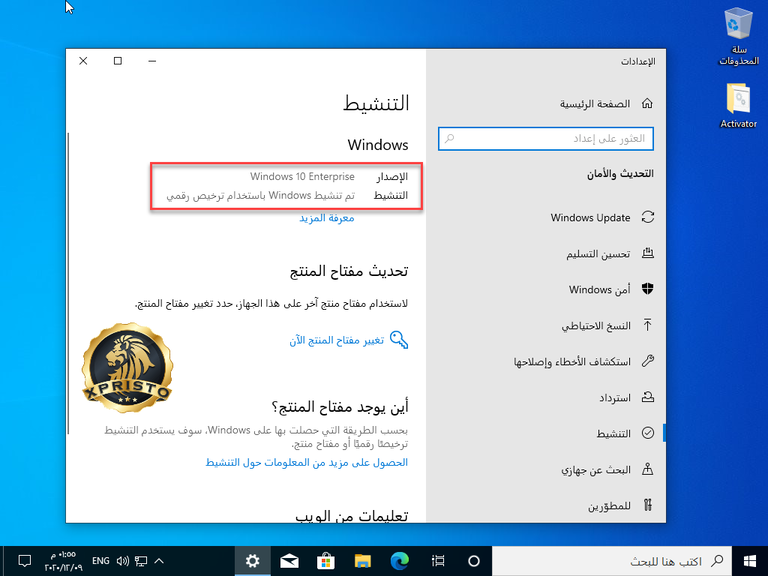This screenshot has width=768, height=576.
Task: Focus the taskbar search box (اكتب هنا للبحث)
Action: tap(612, 561)
